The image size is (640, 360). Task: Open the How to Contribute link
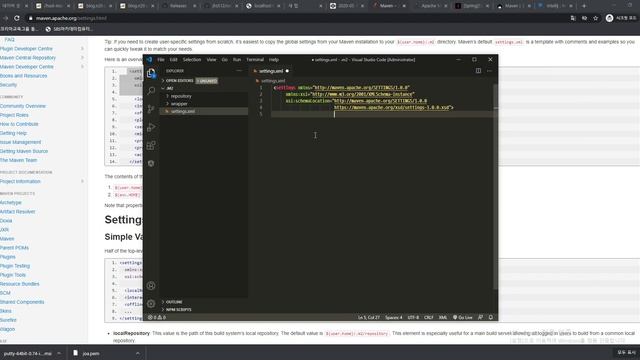point(19,124)
